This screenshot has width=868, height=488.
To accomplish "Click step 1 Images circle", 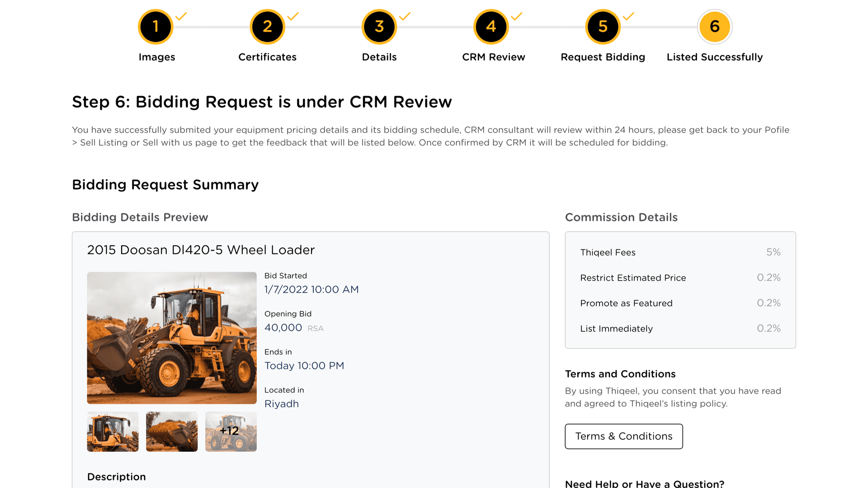I will pos(156,27).
